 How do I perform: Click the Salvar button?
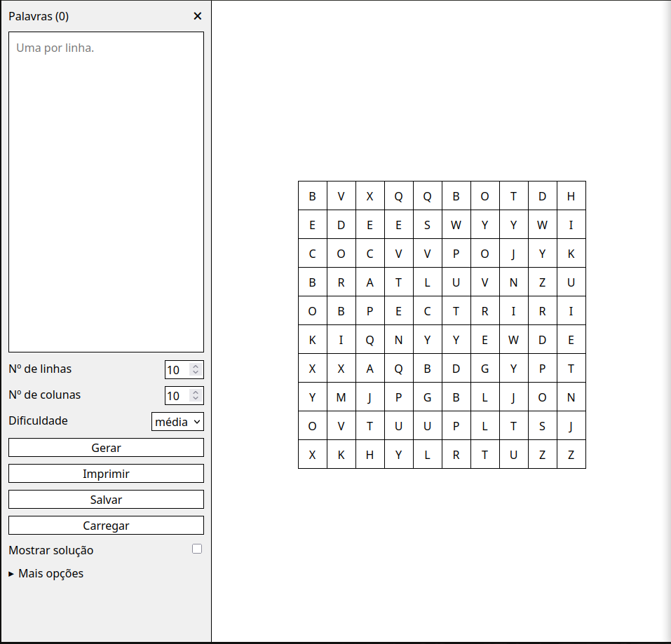pyautogui.click(x=106, y=500)
